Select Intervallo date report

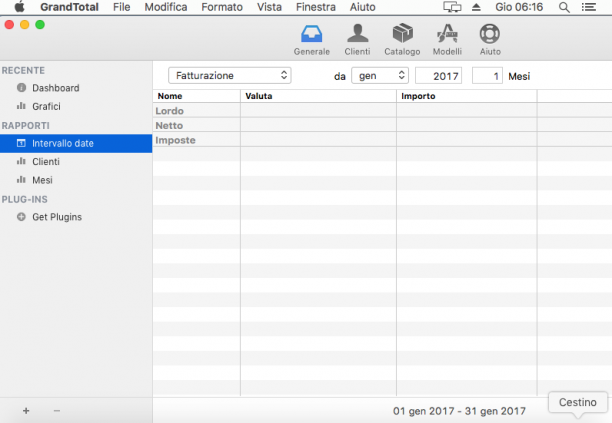[x=76, y=143]
